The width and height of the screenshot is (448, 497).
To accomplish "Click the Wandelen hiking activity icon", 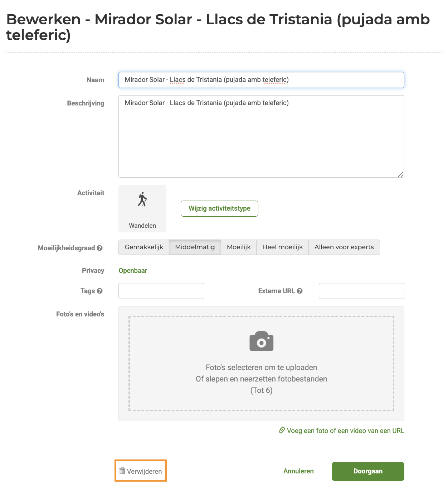I will (142, 200).
